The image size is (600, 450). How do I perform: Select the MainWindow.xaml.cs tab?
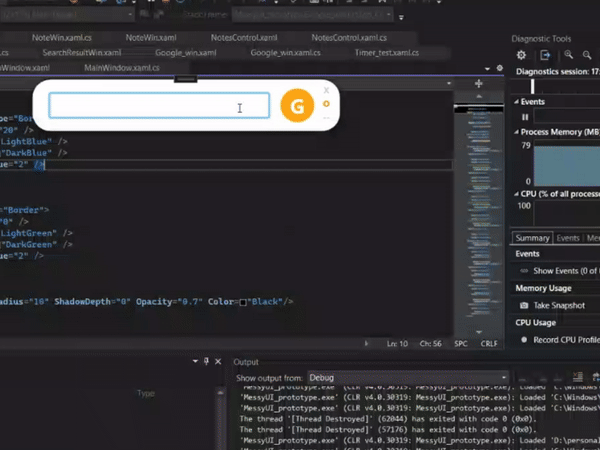pos(122,68)
